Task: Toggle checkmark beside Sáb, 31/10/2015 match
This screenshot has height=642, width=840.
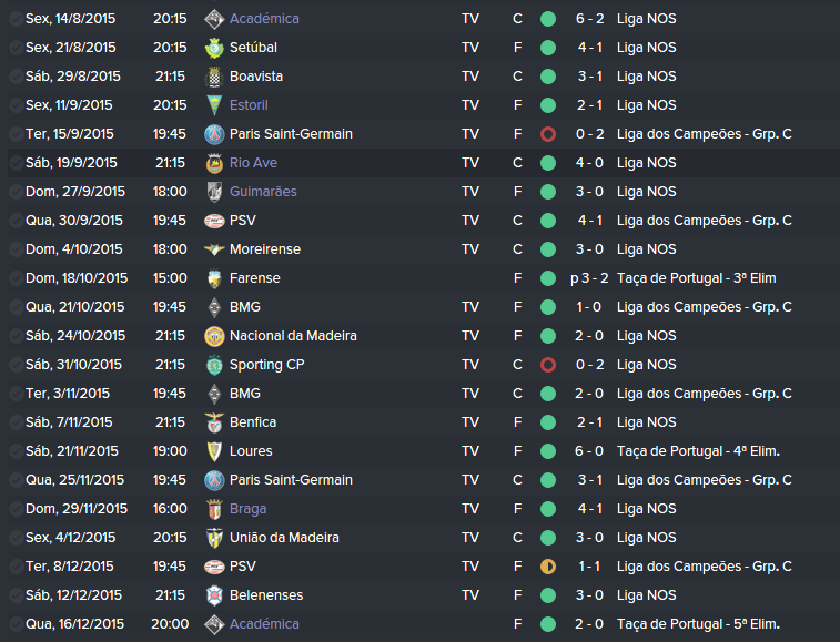Action: pyautogui.click(x=16, y=365)
